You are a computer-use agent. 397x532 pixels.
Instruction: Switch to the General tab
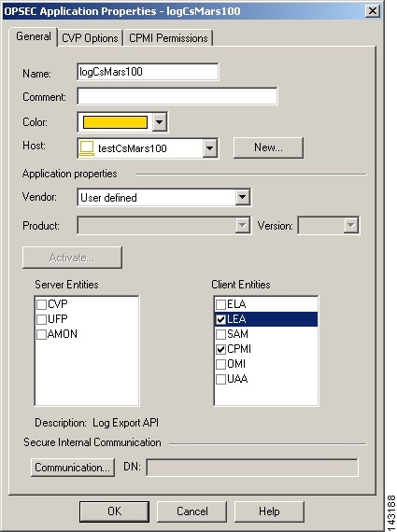pos(34,36)
